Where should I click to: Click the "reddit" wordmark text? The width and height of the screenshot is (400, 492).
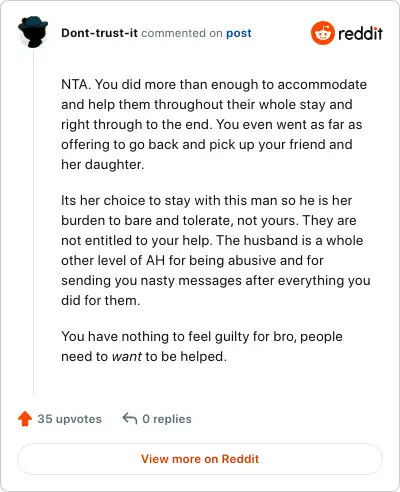click(x=360, y=33)
